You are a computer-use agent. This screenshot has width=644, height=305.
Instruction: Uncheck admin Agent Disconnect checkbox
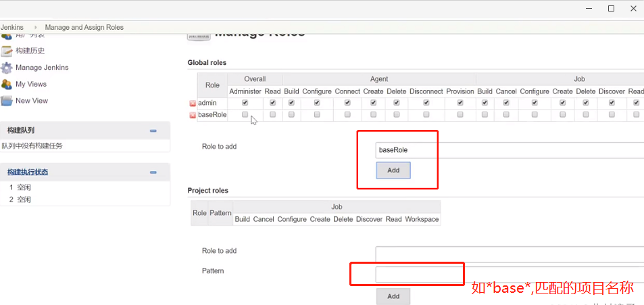tap(426, 103)
